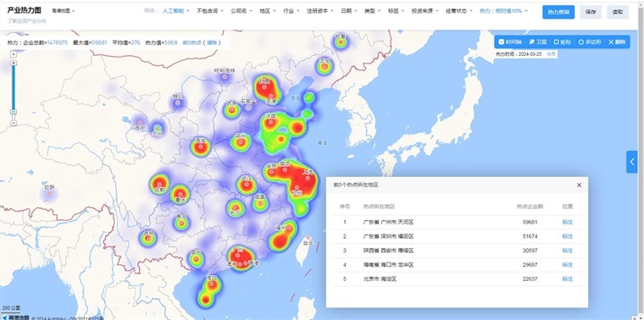Open the 高德地图 map source dropdown
The width and height of the screenshot is (644, 320).
63,11
